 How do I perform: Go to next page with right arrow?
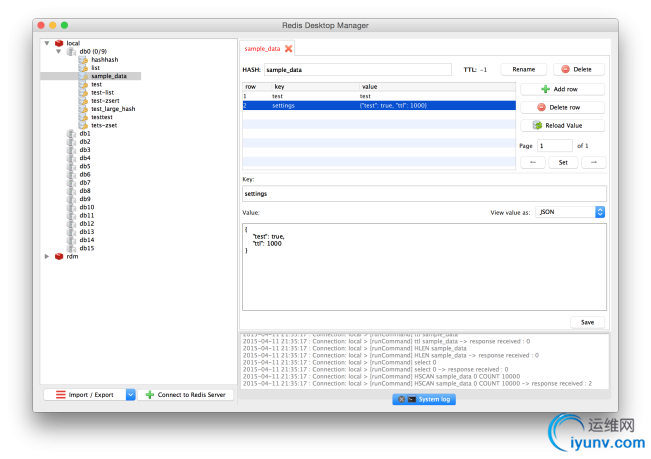point(594,162)
